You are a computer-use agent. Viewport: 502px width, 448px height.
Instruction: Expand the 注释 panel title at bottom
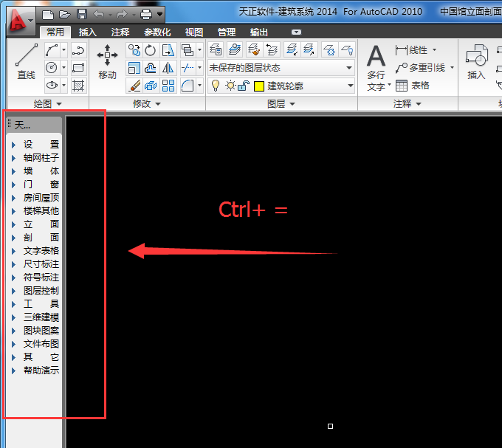[x=407, y=103]
